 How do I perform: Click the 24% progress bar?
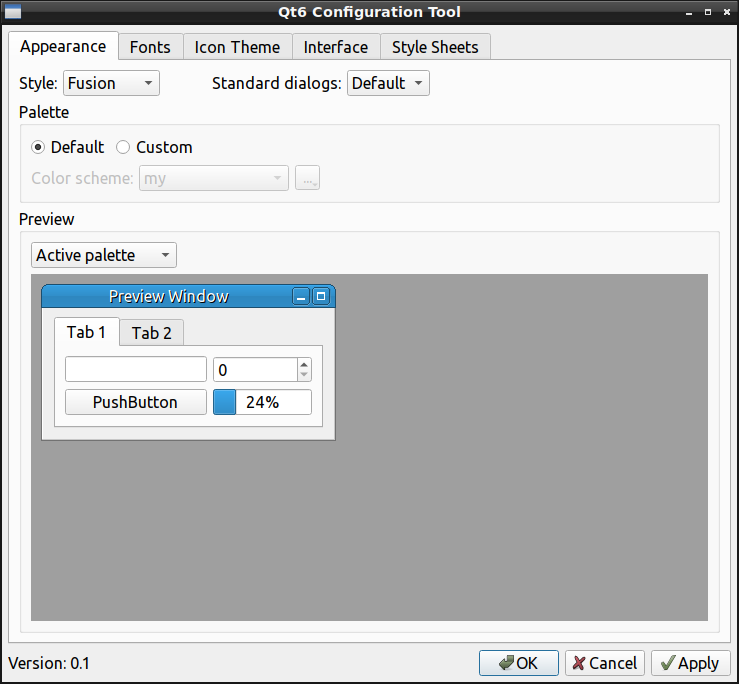263,402
